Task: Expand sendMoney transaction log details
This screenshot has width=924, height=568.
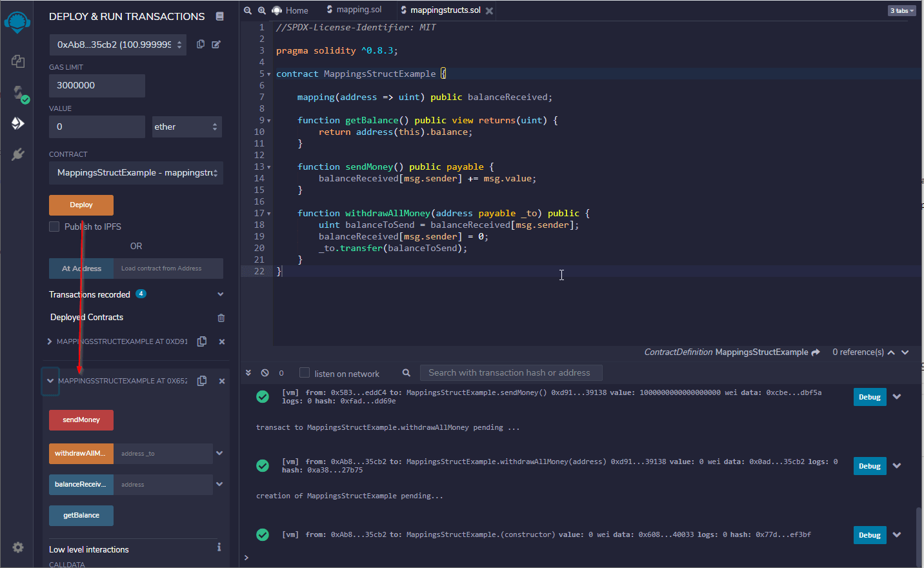Action: coord(897,397)
